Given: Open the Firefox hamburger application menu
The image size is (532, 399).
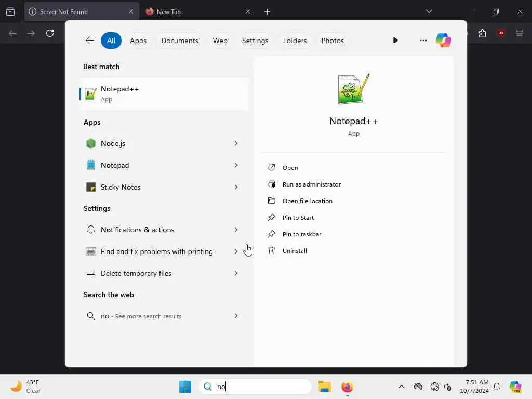Looking at the screenshot, I should pyautogui.click(x=519, y=33).
